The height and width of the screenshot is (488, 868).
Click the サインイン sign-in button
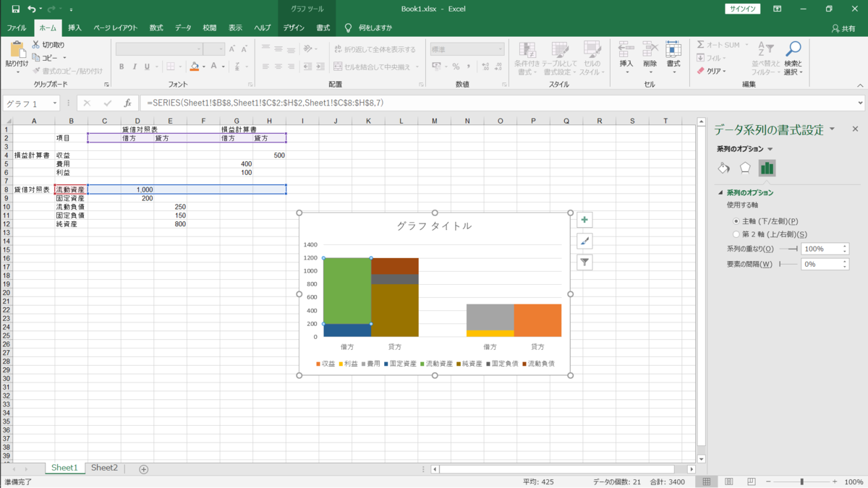[x=744, y=9]
